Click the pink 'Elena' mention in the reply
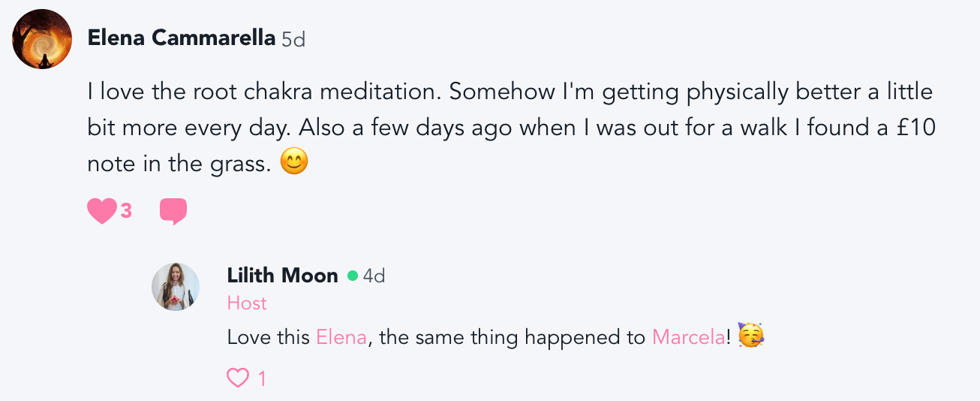 [x=341, y=337]
